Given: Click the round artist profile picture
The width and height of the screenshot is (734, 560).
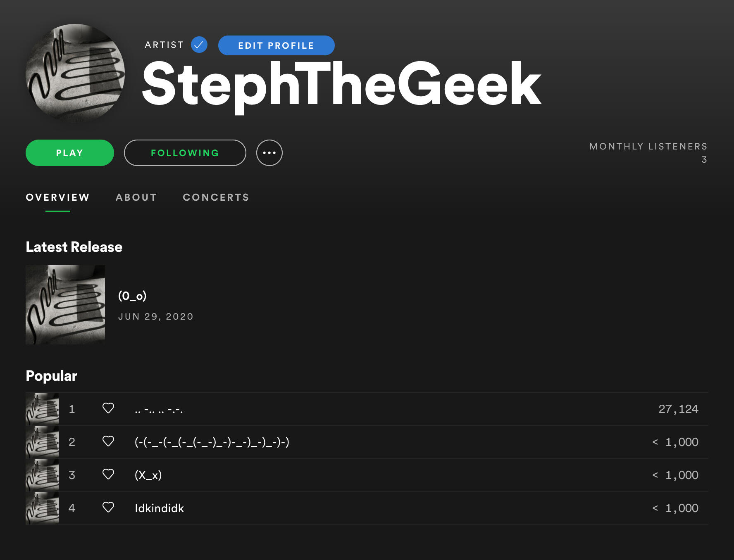Looking at the screenshot, I should pos(75,74).
